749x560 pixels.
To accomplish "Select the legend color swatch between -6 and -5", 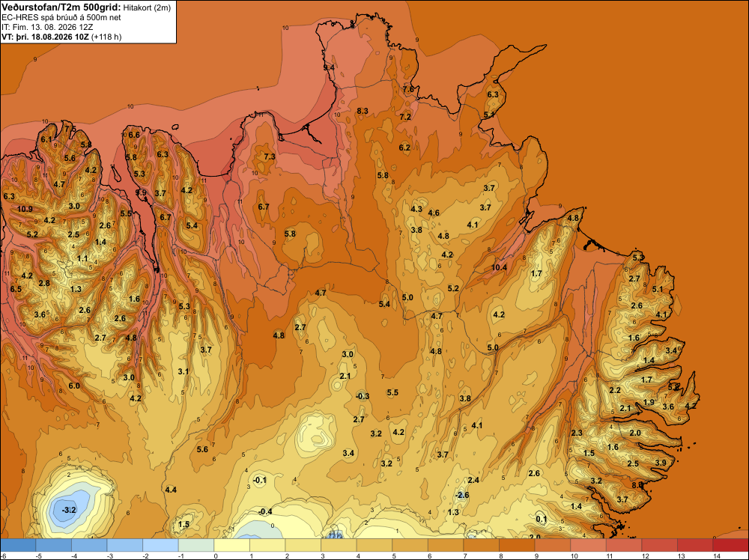I will [x=18, y=545].
